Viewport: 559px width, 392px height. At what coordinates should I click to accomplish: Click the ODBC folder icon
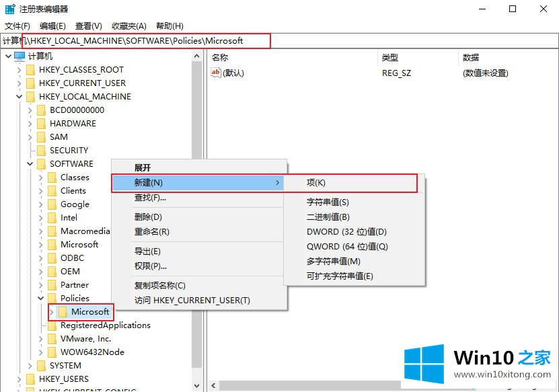coord(52,258)
